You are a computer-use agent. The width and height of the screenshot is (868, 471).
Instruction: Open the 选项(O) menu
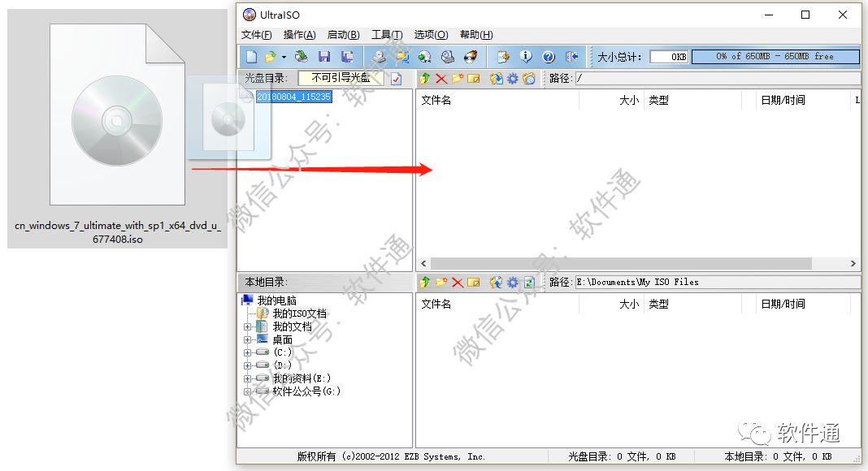(431, 35)
